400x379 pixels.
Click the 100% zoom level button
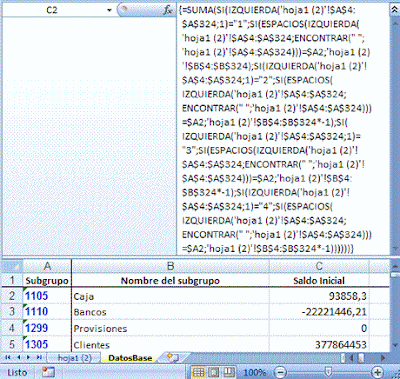[255, 372]
